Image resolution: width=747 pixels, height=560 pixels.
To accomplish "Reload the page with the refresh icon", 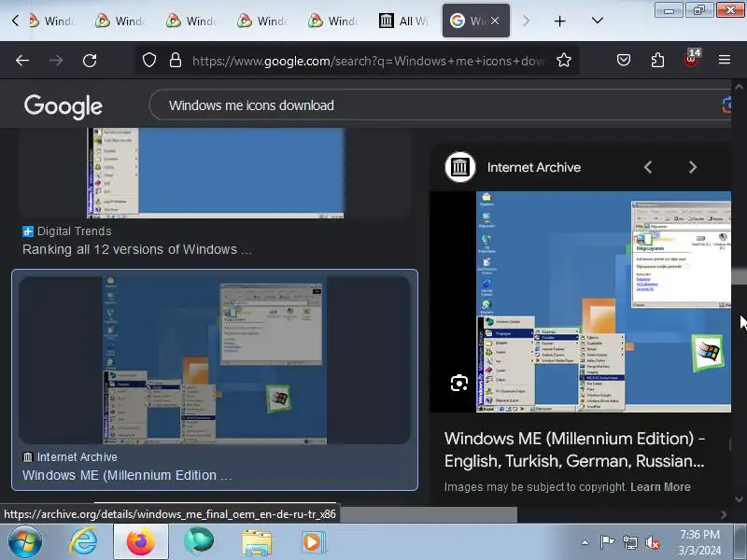I will [x=90, y=61].
